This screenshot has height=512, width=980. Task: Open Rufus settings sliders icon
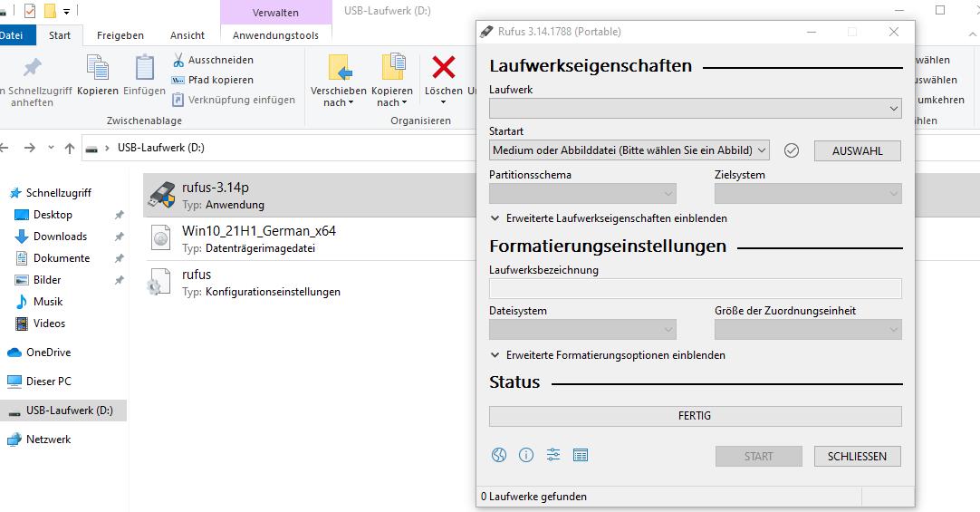tap(553, 455)
